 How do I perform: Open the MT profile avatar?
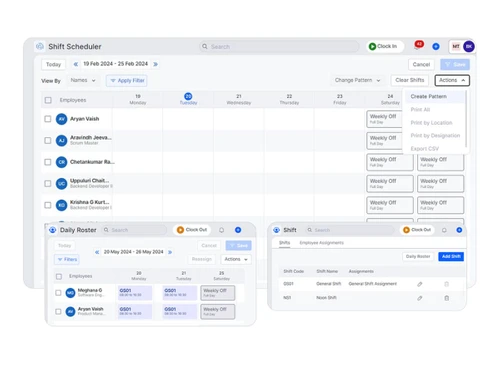click(x=456, y=46)
